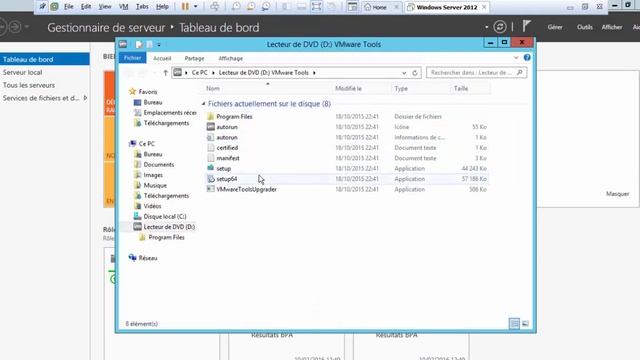Expand the chevron after Ce PC breadcrumb
Image resolution: width=640 pixels, height=360 pixels.
213,73
